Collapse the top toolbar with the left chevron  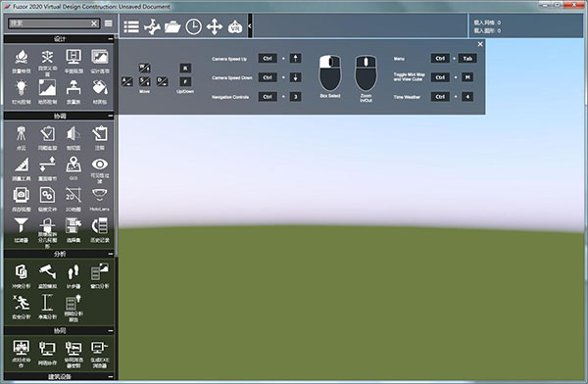tap(249, 25)
